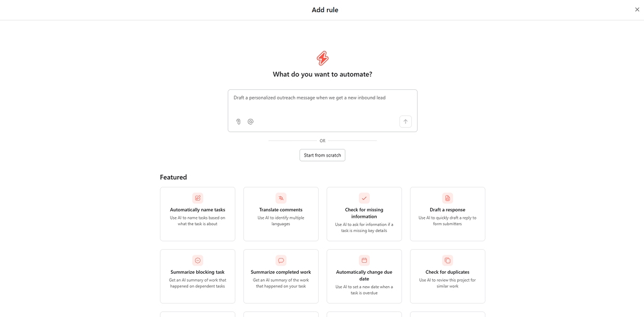Viewport: 644px width, 317px height.
Task: Click the Check for duplicates copy icon
Action: click(x=448, y=260)
